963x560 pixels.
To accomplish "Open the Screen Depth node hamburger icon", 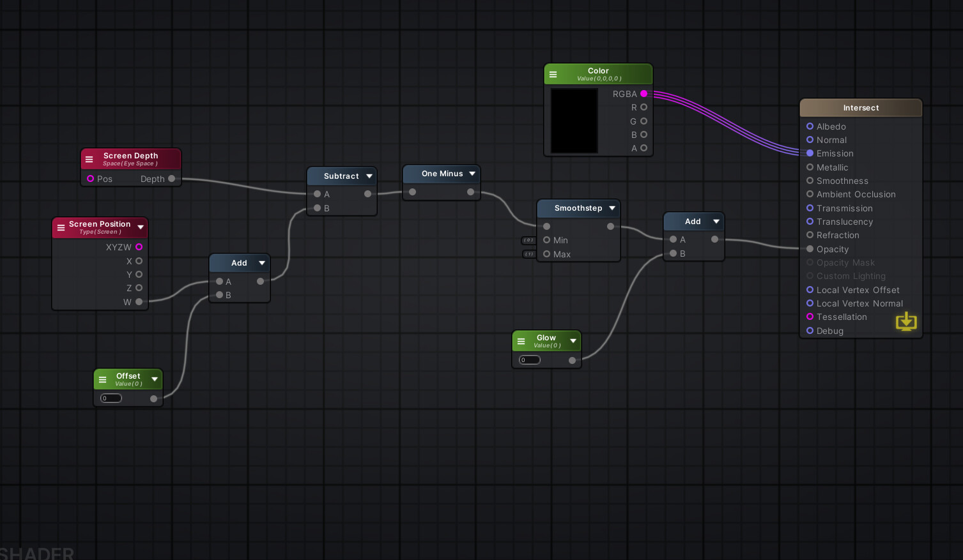I will coord(89,160).
